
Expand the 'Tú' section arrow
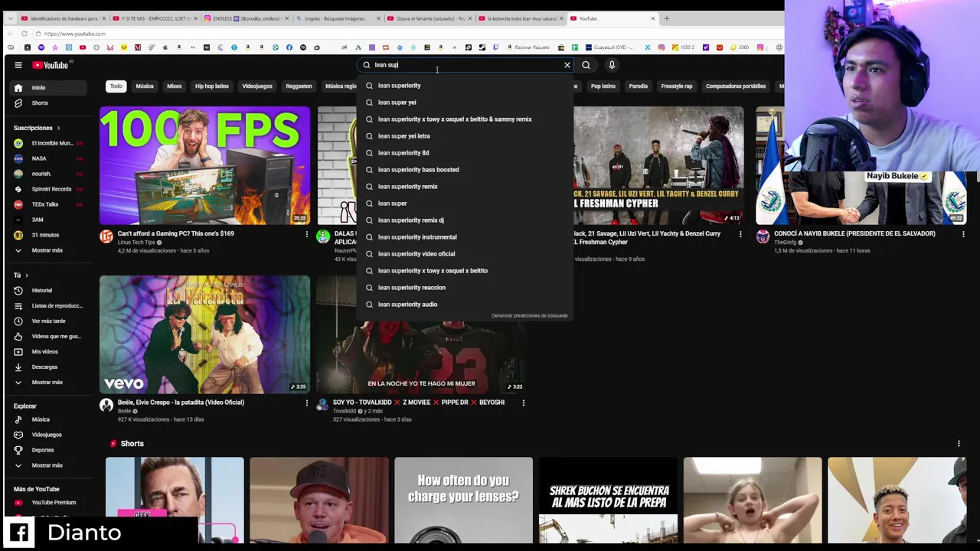(27, 275)
